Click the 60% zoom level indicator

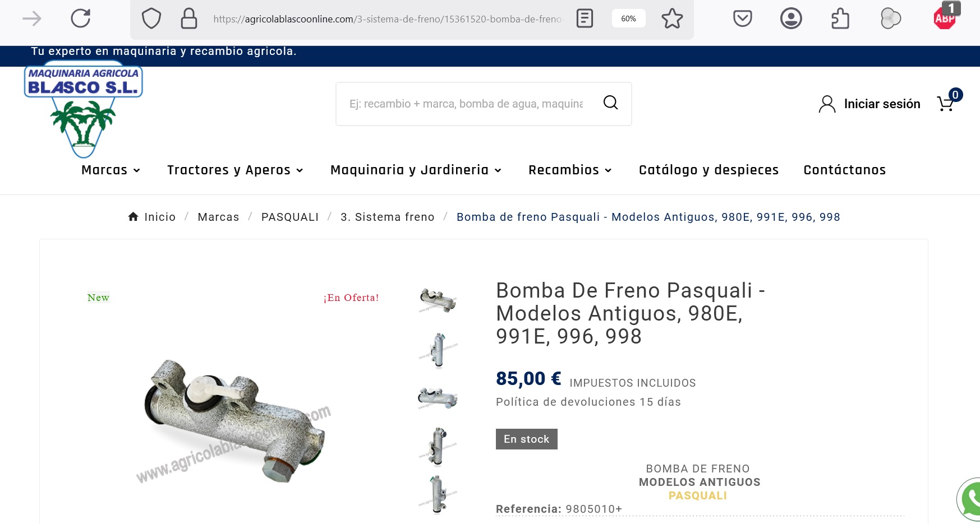628,18
